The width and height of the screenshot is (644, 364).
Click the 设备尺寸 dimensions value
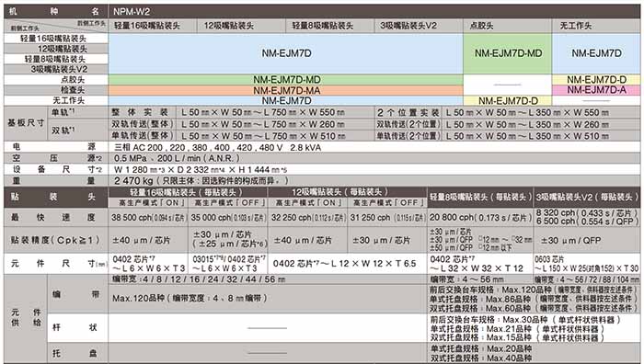coord(201,169)
